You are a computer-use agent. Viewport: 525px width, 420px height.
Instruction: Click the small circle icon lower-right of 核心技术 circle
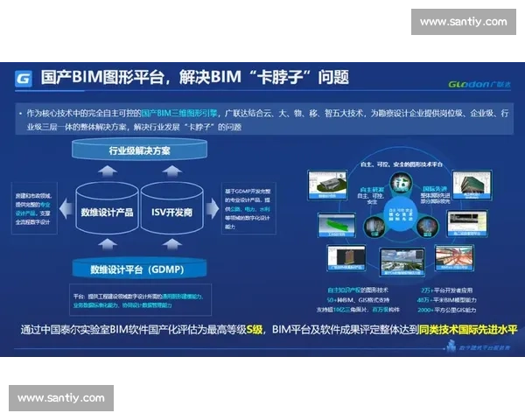coord(427,227)
